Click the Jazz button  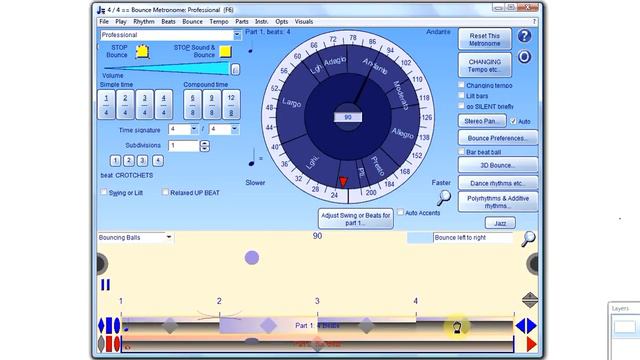(500, 223)
